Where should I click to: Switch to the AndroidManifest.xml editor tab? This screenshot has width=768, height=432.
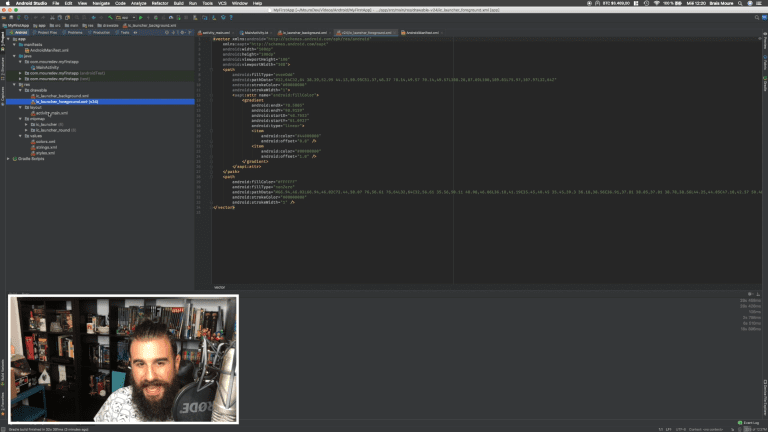[422, 33]
